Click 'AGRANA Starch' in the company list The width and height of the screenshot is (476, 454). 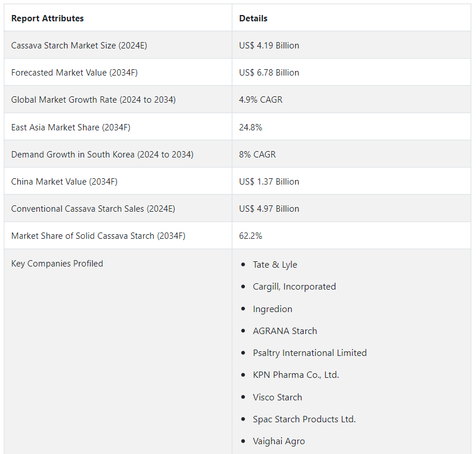click(285, 331)
